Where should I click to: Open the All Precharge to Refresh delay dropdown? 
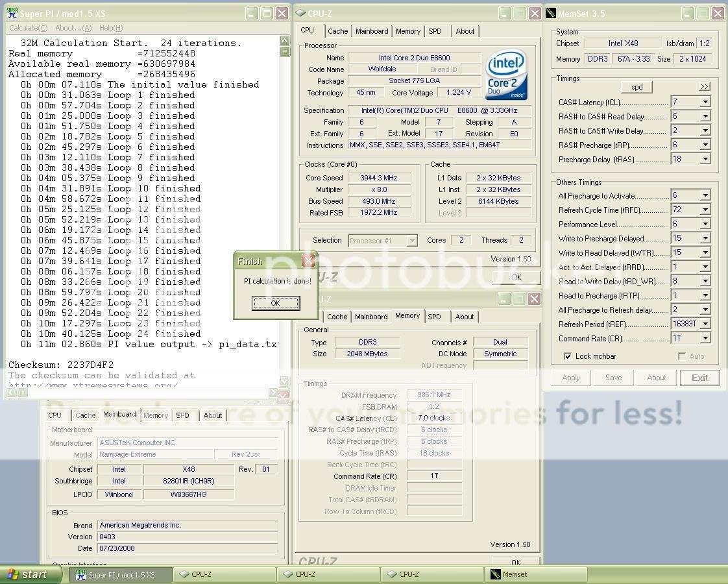[706, 310]
